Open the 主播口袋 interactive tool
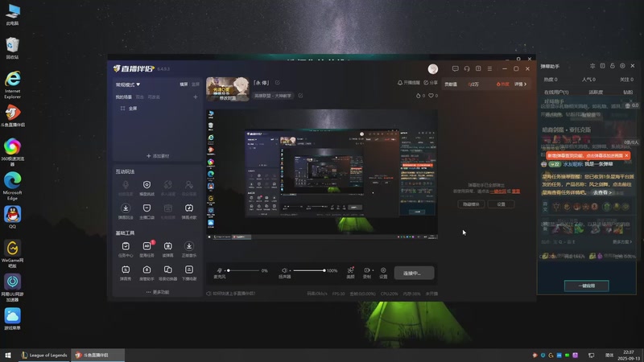This screenshot has height=362, width=644. [147, 211]
